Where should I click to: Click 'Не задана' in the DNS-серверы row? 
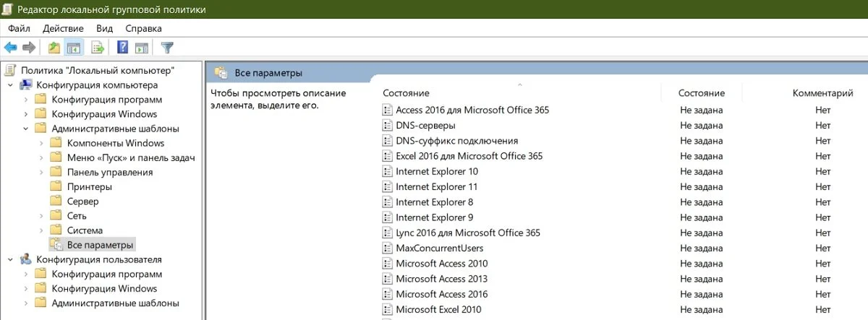click(x=702, y=126)
